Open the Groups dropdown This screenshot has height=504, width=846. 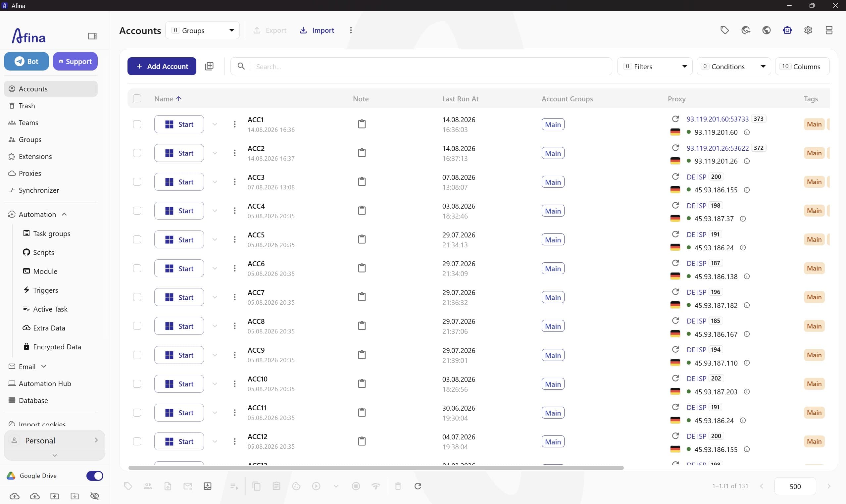tap(202, 30)
